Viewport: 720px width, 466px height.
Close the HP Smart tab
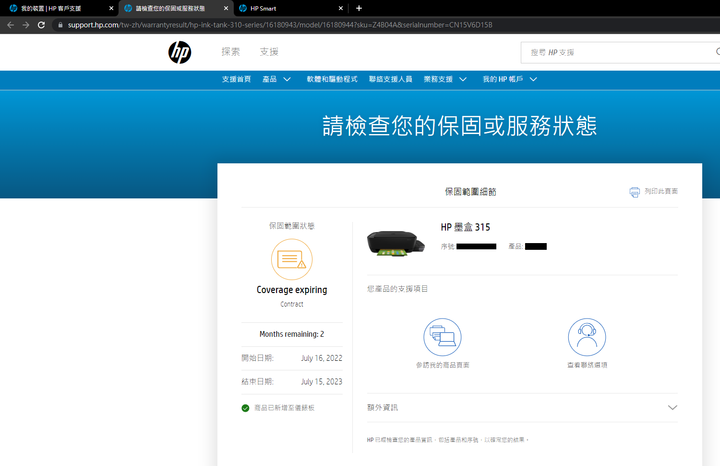point(341,8)
